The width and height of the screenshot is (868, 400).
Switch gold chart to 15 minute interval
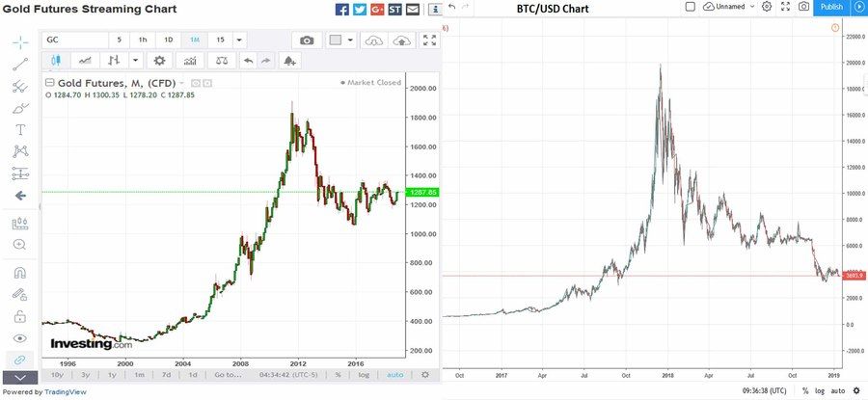[220, 40]
